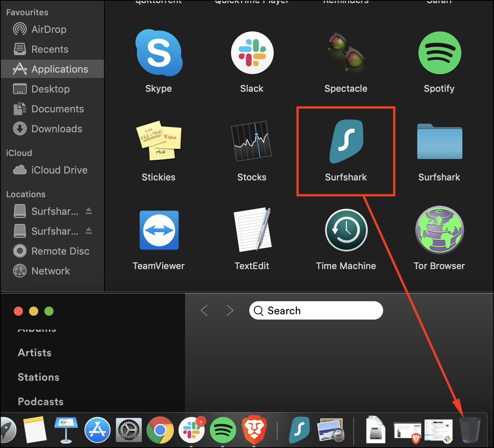Open Downloads in the Finder sidebar
The width and height of the screenshot is (494, 448).
[52, 128]
